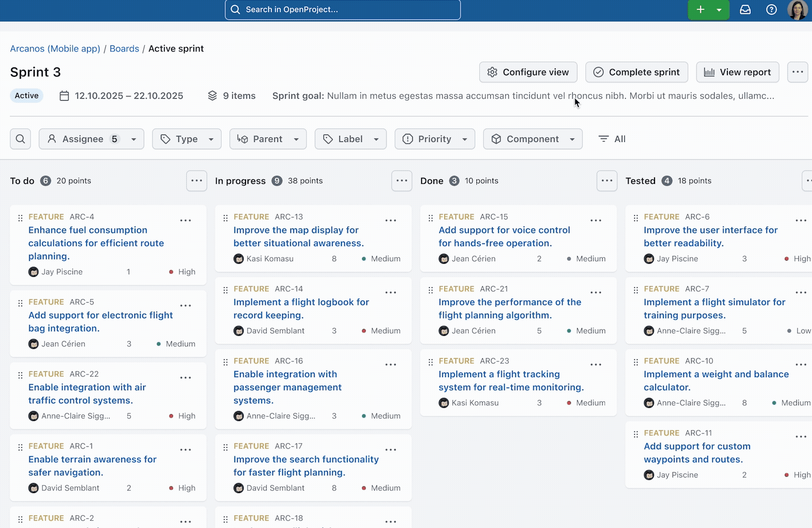Viewport: 812px width, 528px height.
Task: Open the ARC-15 card context menu
Action: 596,220
